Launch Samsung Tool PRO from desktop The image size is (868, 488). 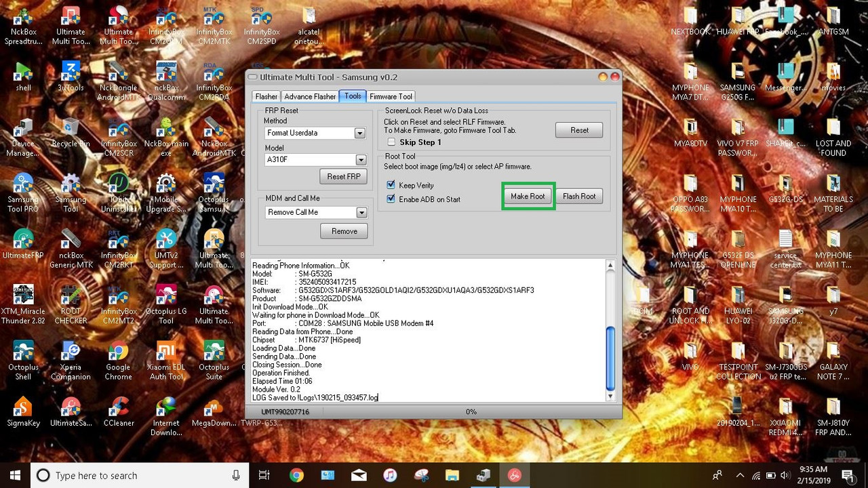tap(23, 193)
